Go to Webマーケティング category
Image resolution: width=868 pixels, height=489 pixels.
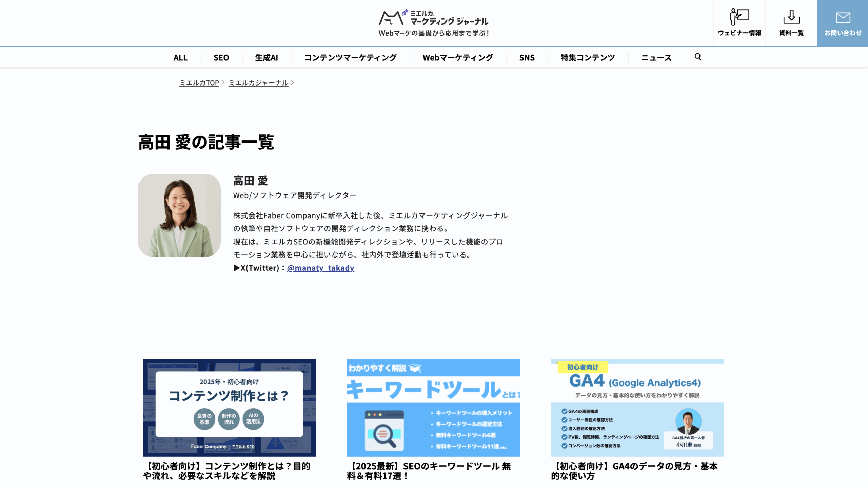458,58
